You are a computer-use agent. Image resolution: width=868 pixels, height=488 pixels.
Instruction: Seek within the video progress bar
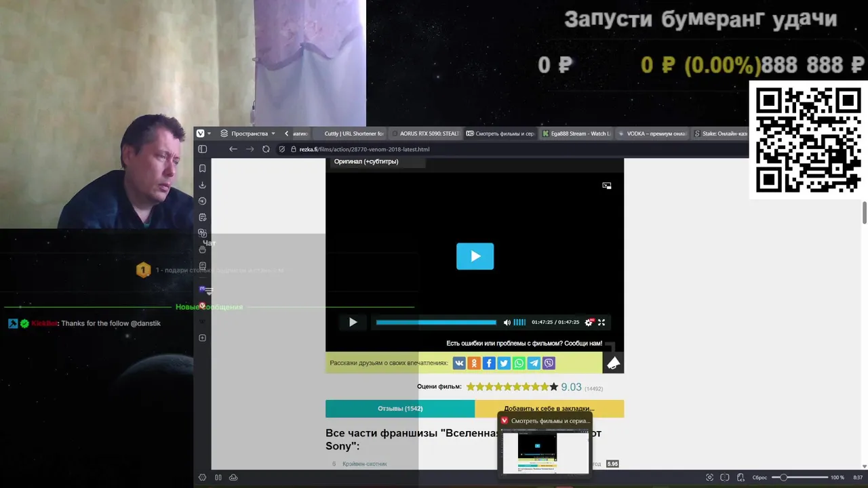[x=436, y=323]
